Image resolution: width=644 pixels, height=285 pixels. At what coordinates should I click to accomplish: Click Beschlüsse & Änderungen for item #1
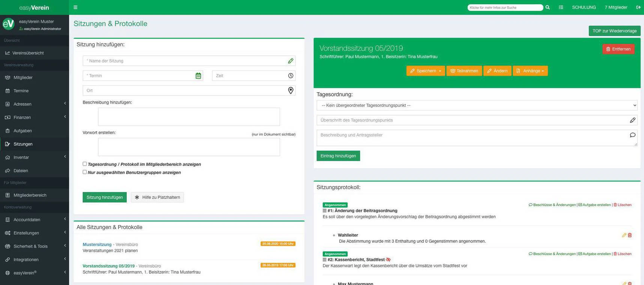click(552, 205)
